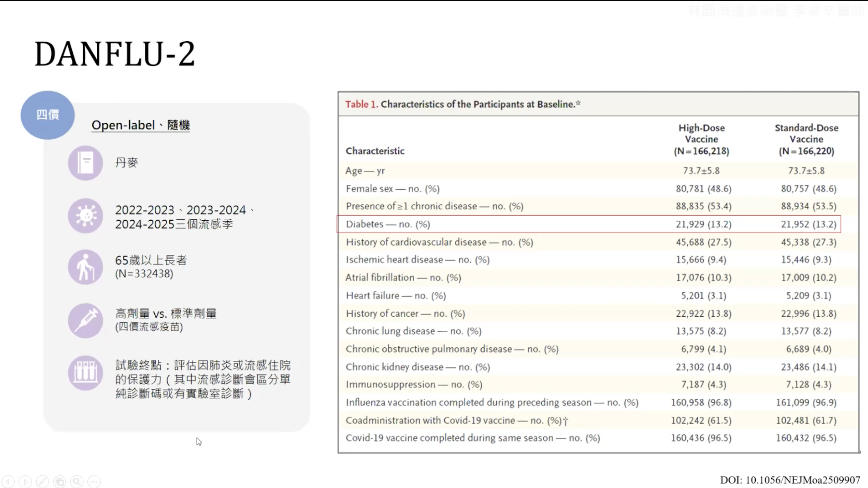Click the Immunosuppression row label
This screenshot has width=868, height=488.
414,384
